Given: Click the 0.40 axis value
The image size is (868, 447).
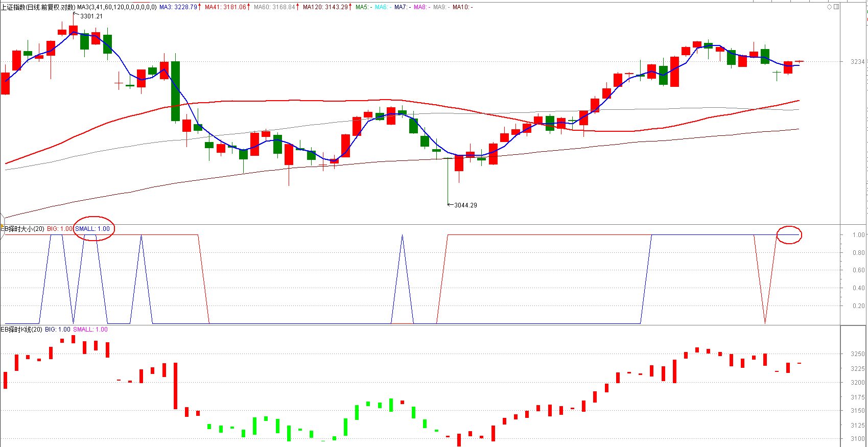Looking at the screenshot, I should point(858,288).
